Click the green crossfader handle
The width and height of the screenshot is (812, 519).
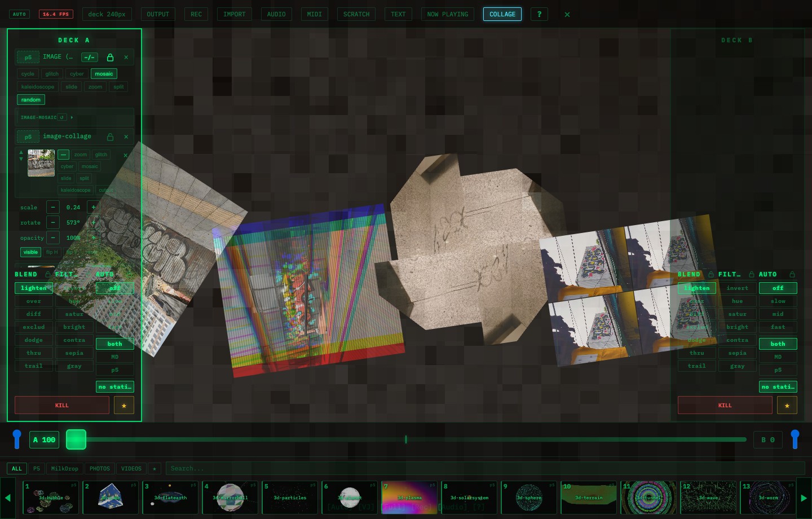coord(76,439)
